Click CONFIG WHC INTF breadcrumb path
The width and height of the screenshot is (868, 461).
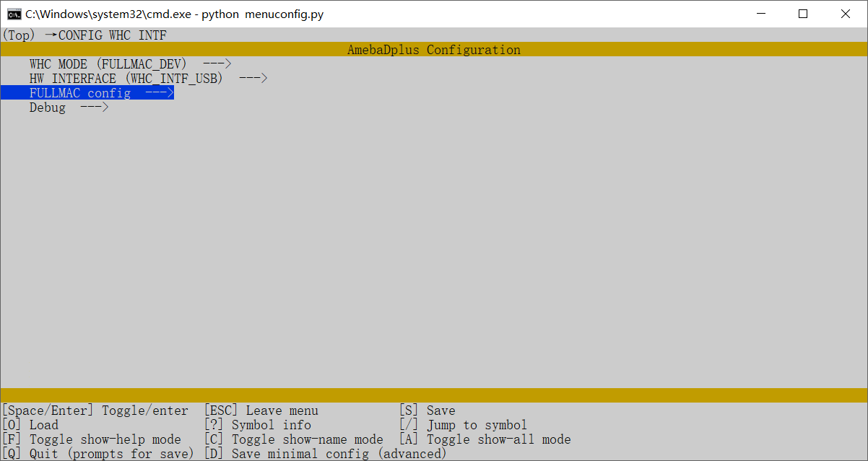tap(112, 35)
